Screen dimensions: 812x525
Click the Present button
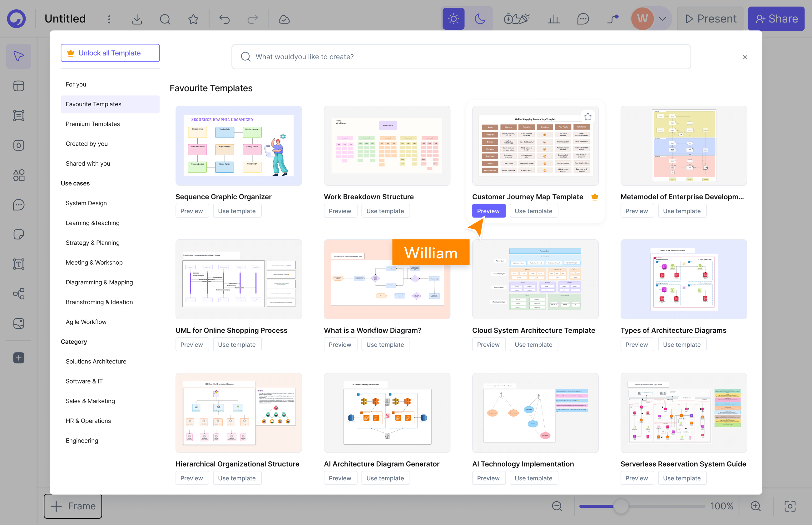[x=710, y=19]
